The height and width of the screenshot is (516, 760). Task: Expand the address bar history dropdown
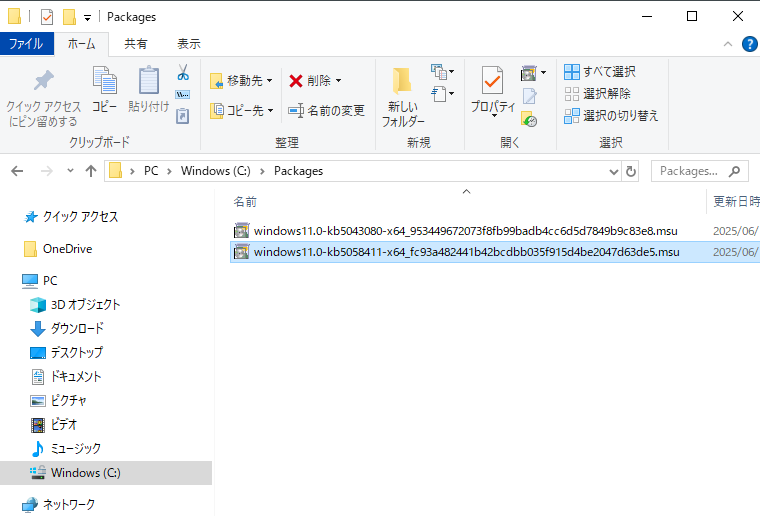(x=614, y=172)
